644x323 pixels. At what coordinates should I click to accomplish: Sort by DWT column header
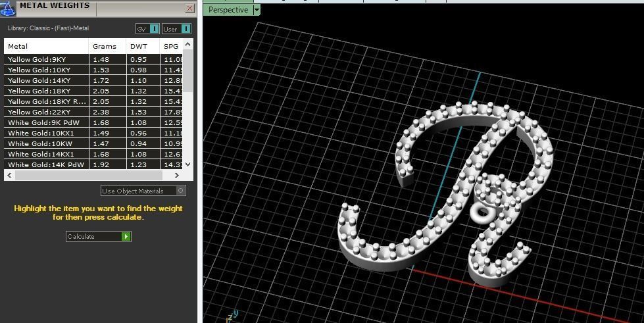pyautogui.click(x=143, y=47)
